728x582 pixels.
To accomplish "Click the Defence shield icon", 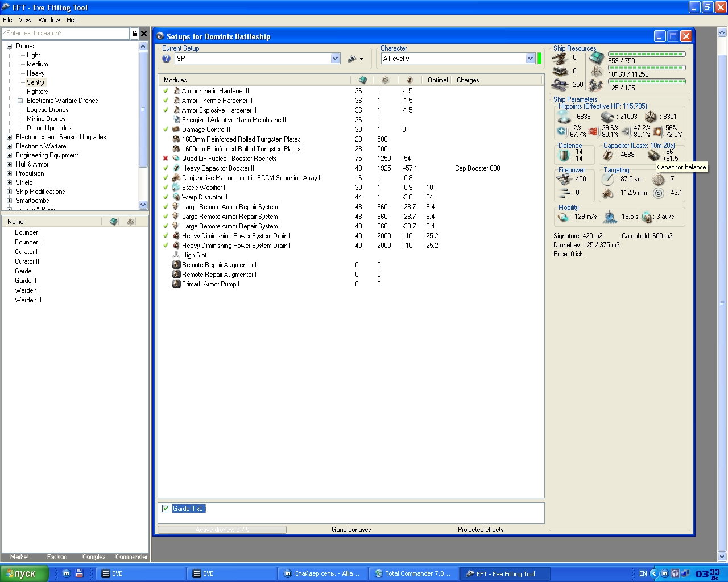I will click(x=564, y=155).
